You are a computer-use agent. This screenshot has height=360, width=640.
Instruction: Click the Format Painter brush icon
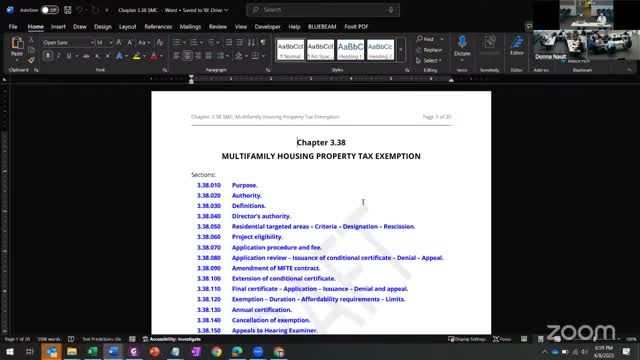coord(31,60)
